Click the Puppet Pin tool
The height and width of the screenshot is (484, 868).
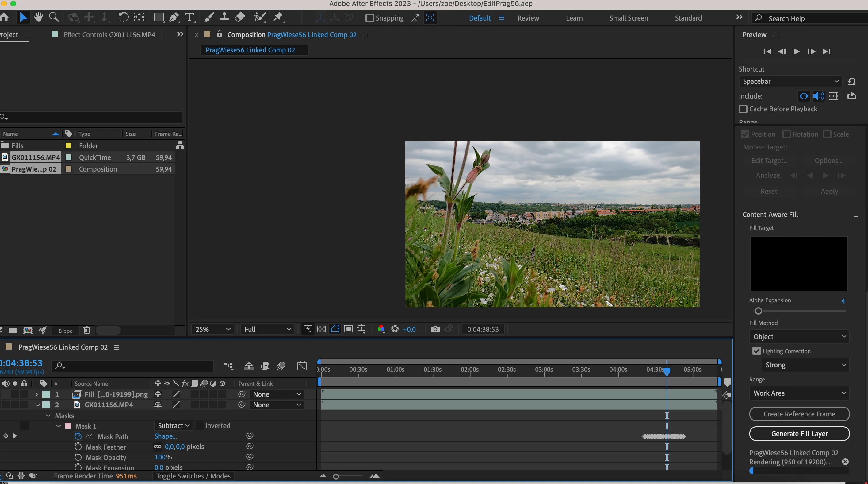pos(278,17)
